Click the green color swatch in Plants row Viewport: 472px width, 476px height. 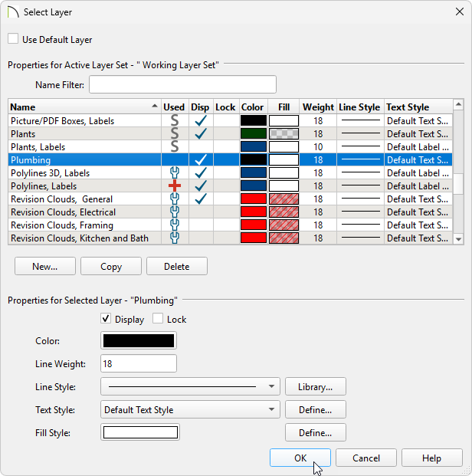pyautogui.click(x=254, y=133)
